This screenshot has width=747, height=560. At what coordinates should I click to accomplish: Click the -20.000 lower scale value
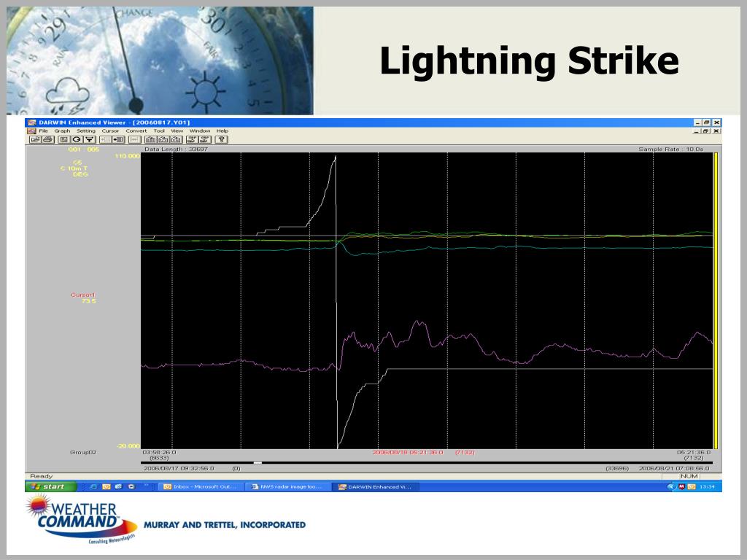[128, 446]
